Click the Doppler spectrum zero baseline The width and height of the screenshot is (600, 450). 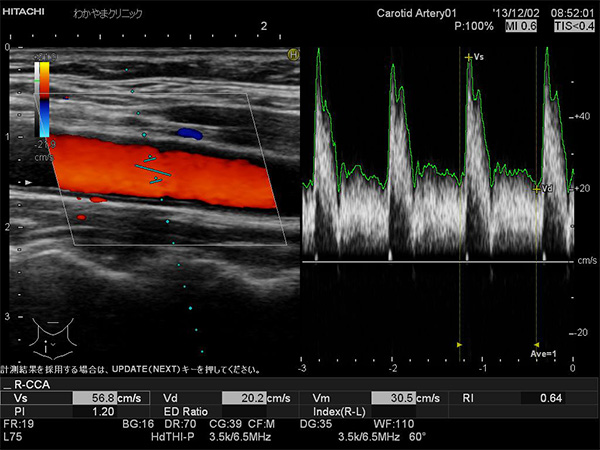pyautogui.click(x=430, y=262)
